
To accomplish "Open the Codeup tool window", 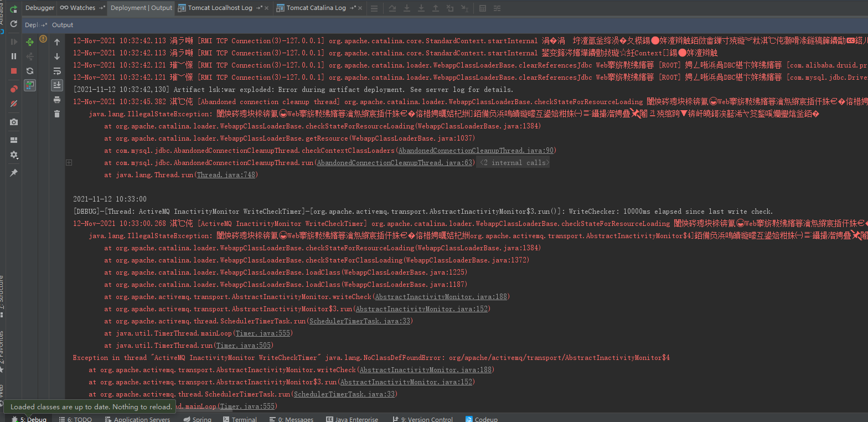I will point(482,419).
